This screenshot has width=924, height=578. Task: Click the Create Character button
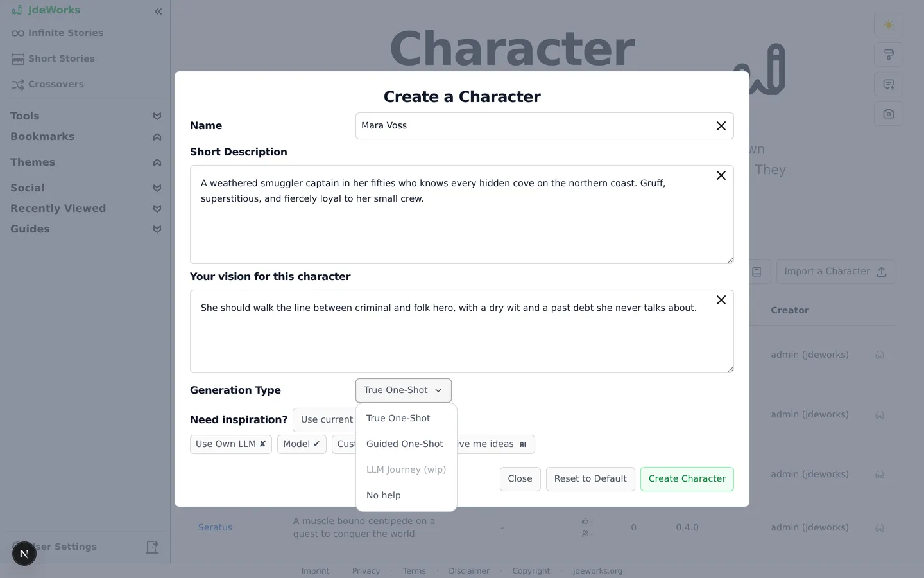coord(687,479)
